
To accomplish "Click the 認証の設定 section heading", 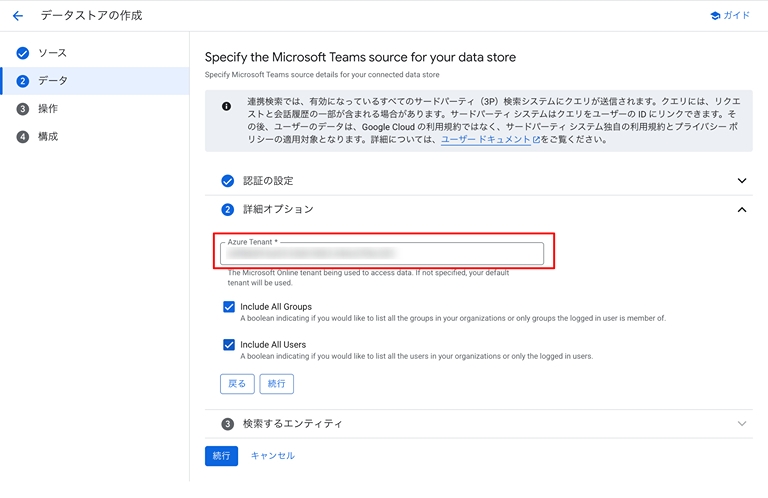I will 268,181.
